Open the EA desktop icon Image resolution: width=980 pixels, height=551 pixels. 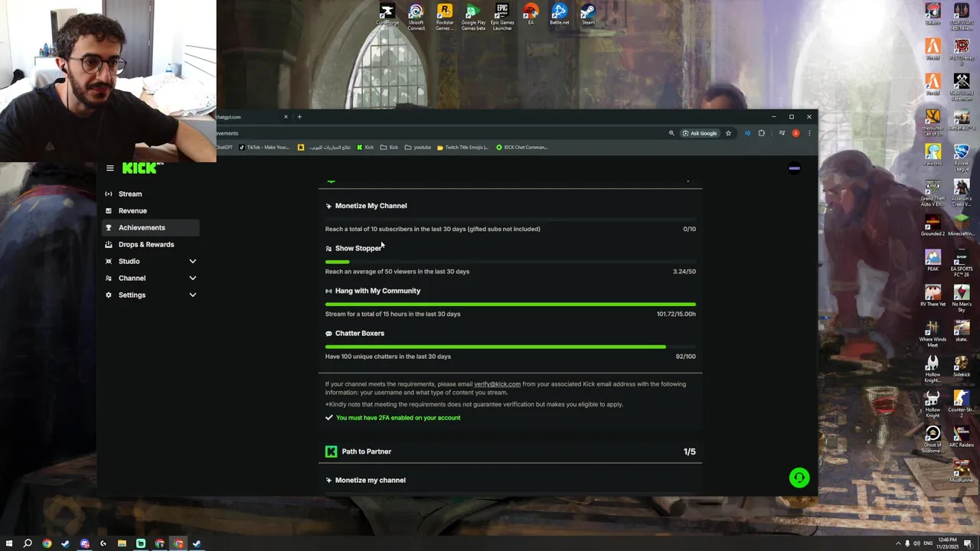(531, 15)
